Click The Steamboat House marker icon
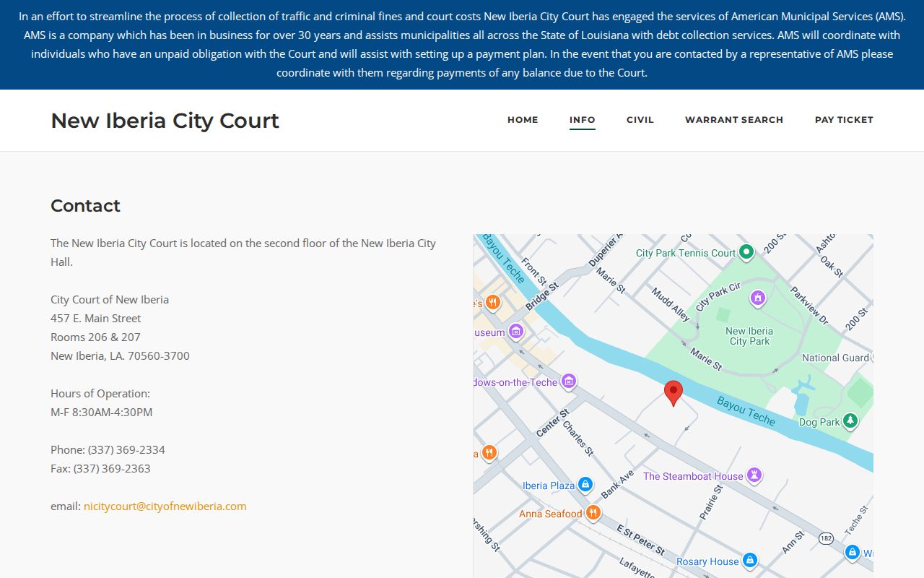 point(754,475)
